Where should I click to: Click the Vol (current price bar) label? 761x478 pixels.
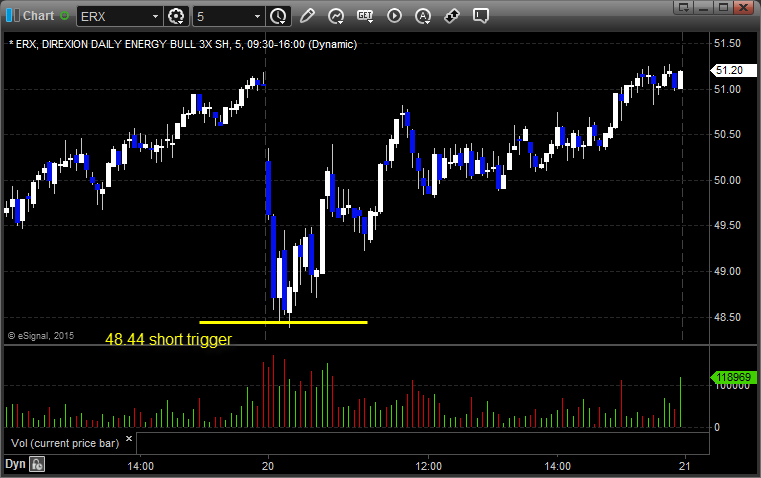tap(65, 443)
